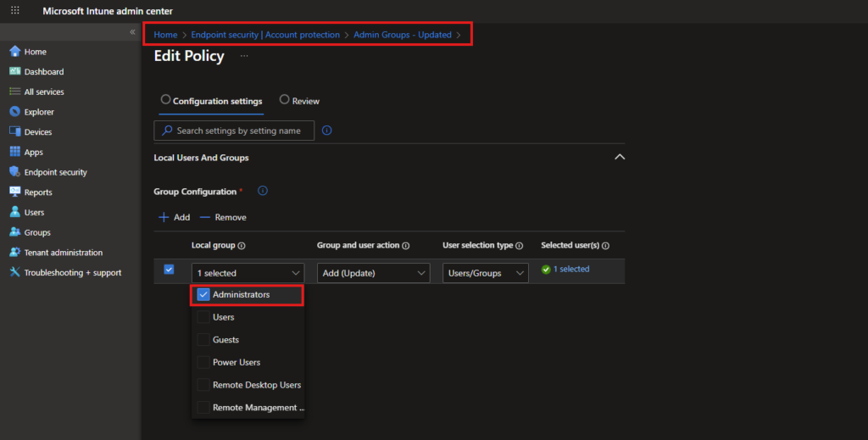868x440 pixels.
Task: Collapse the left navigation sidebar
Action: tap(132, 31)
